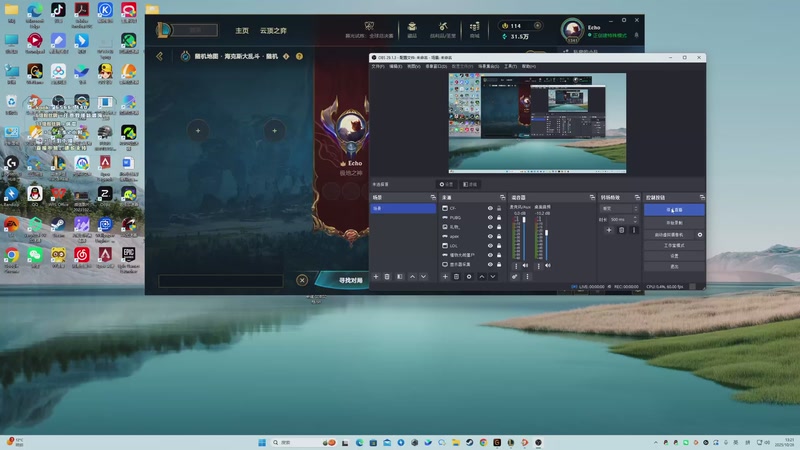Adjust microphone volume slider in Mixer
The image size is (800, 450).
(x=524, y=238)
